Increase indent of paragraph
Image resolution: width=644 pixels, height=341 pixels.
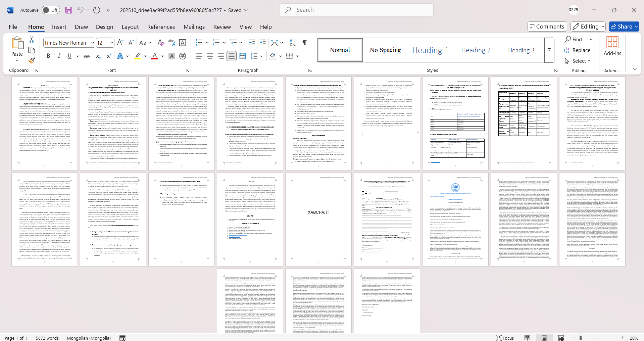(263, 43)
